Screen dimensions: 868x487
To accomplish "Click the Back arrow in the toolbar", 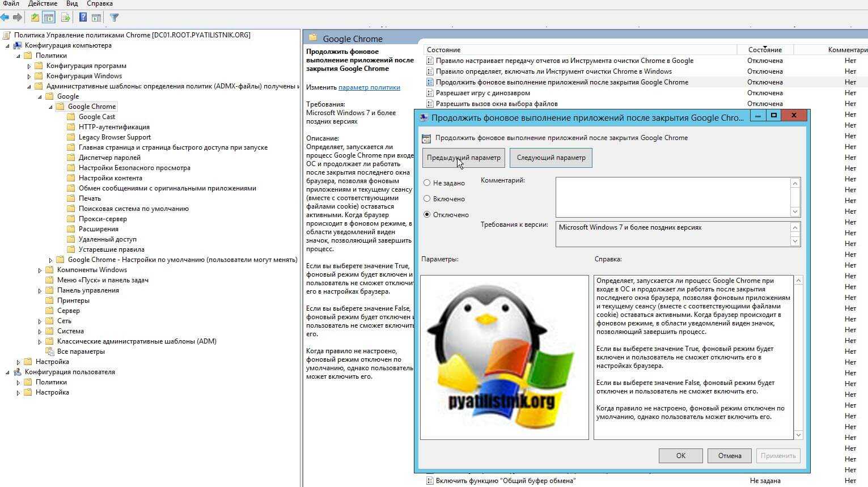I will click(5, 18).
